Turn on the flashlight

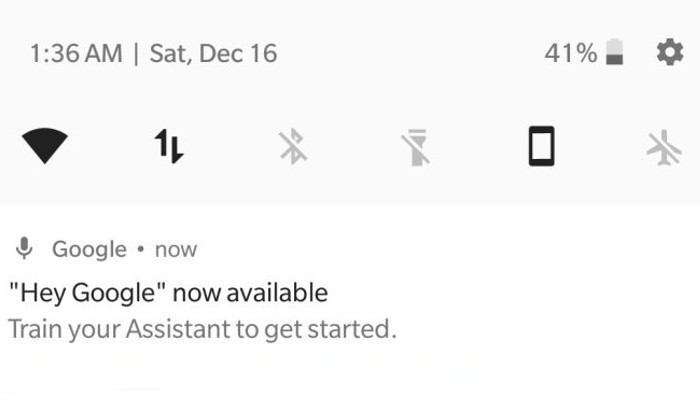pyautogui.click(x=416, y=149)
